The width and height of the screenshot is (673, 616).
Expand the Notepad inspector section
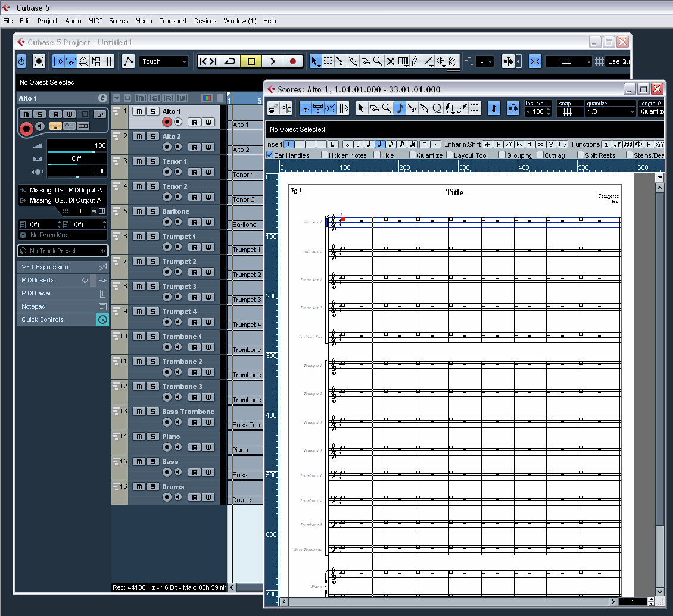click(x=63, y=306)
